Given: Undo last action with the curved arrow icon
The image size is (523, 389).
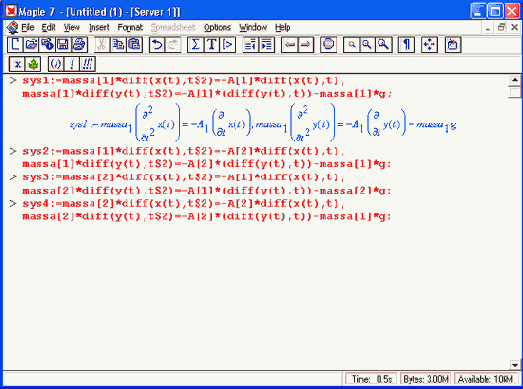Looking at the screenshot, I should (x=157, y=45).
